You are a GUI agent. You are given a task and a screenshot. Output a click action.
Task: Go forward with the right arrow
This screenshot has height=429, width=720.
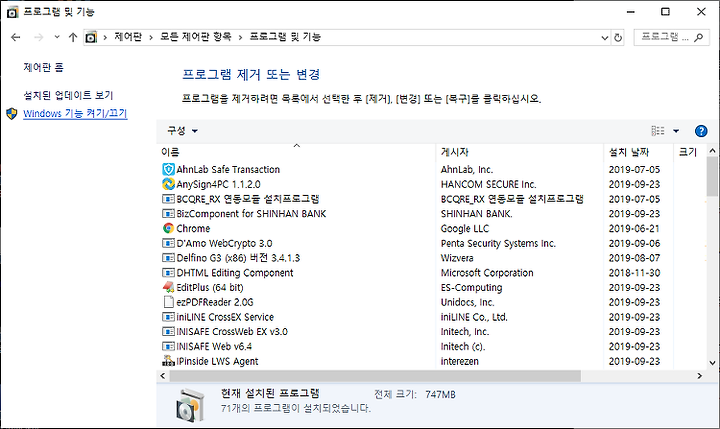pyautogui.click(x=39, y=37)
